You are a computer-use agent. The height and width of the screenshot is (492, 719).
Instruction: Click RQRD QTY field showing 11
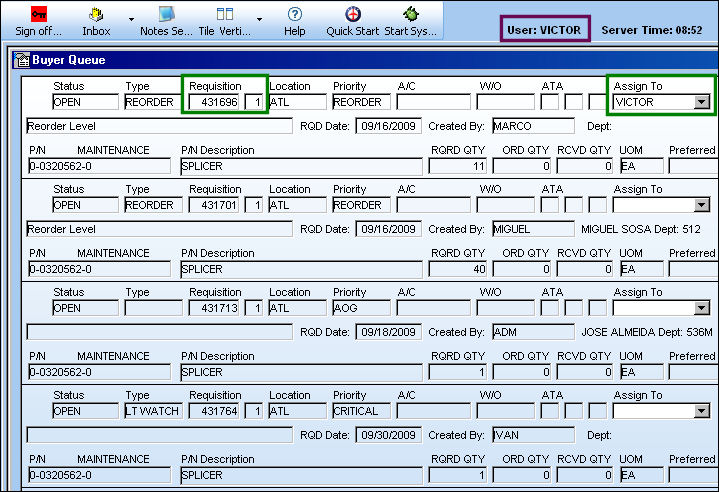coord(458,166)
